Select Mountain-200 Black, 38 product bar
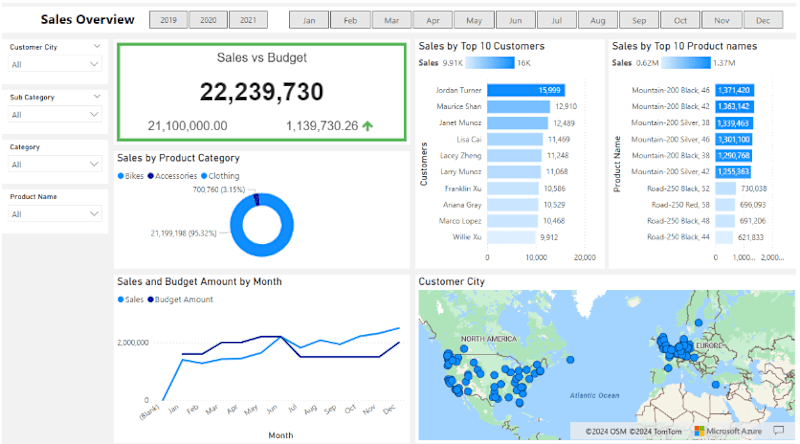Screen dimensions: 800x444 pyautogui.click(x=733, y=155)
